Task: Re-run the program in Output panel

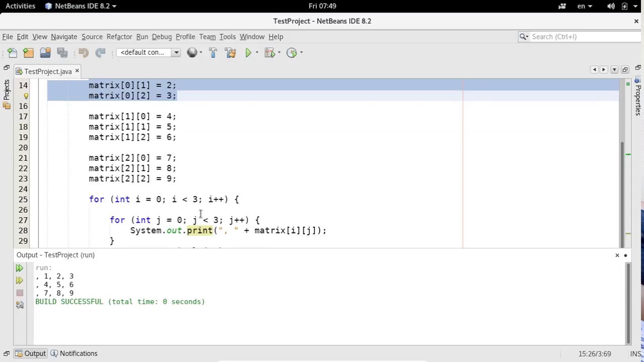Action: tap(20, 268)
